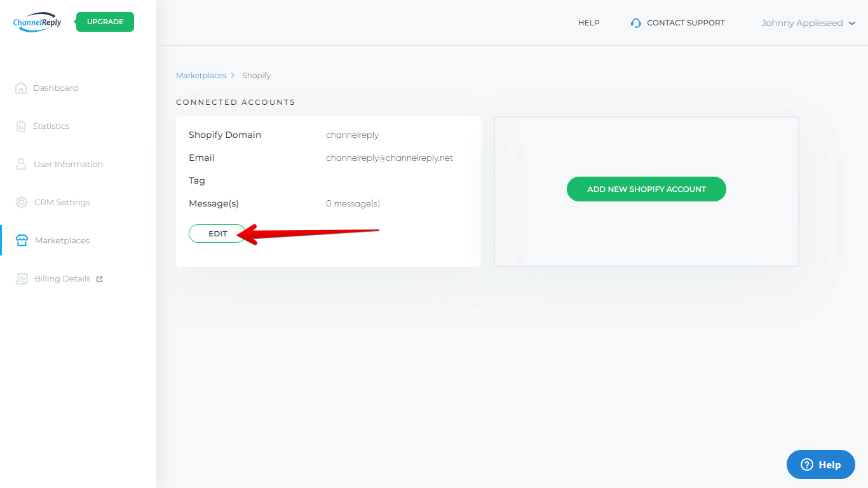Open the Help link in header
Screen dimensions: 868x488
588,23
